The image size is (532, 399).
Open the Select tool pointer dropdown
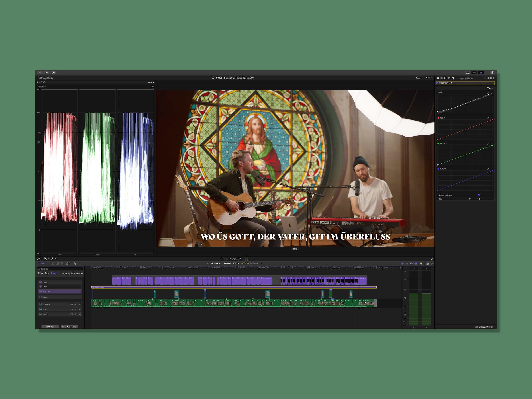coord(76,264)
